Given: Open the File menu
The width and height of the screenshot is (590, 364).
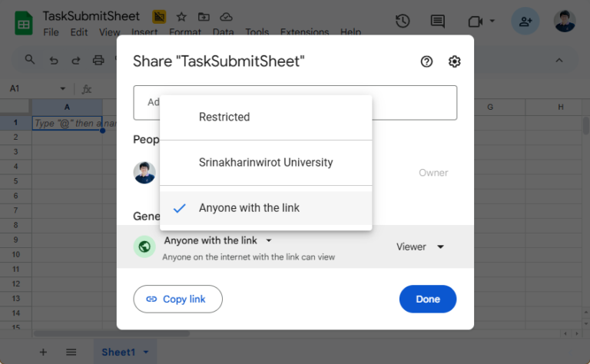Looking at the screenshot, I should coord(51,32).
